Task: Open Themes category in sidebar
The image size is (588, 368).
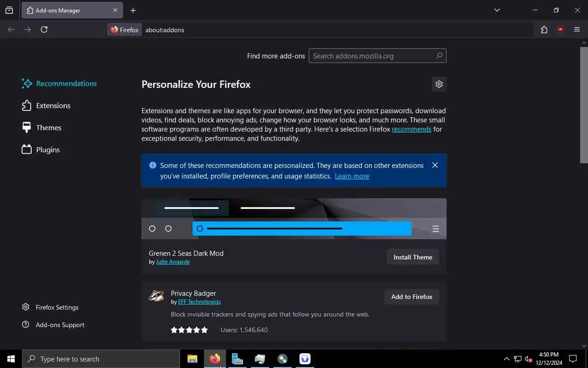Action: coord(41,127)
